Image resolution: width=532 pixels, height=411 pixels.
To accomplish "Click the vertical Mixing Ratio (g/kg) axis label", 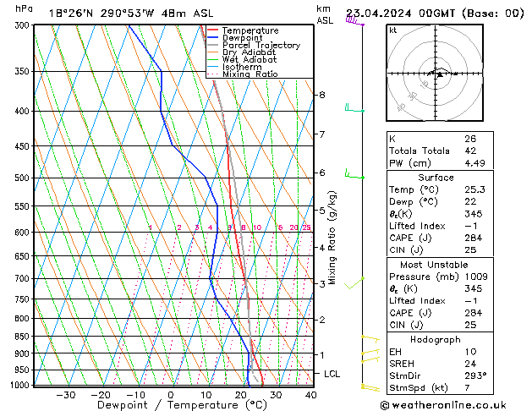I will click(332, 238).
